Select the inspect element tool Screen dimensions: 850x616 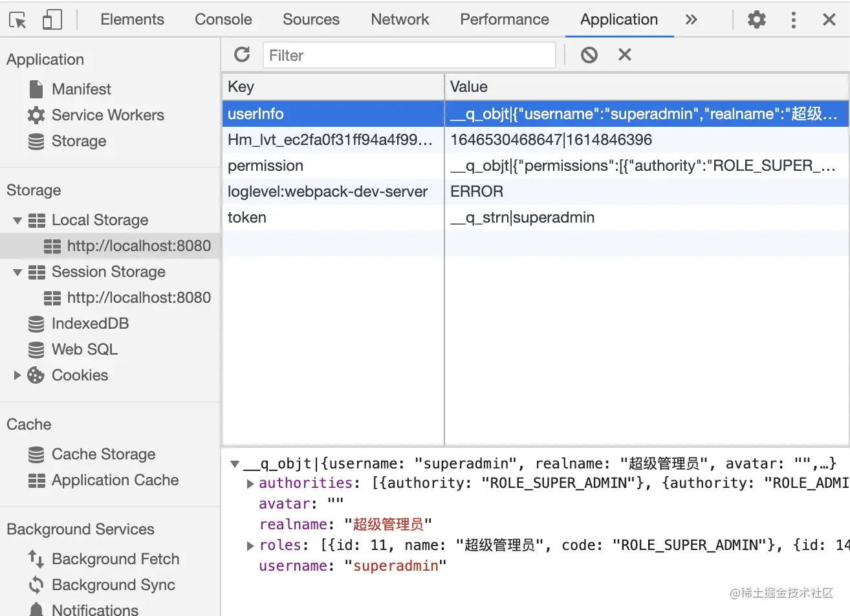(19, 19)
